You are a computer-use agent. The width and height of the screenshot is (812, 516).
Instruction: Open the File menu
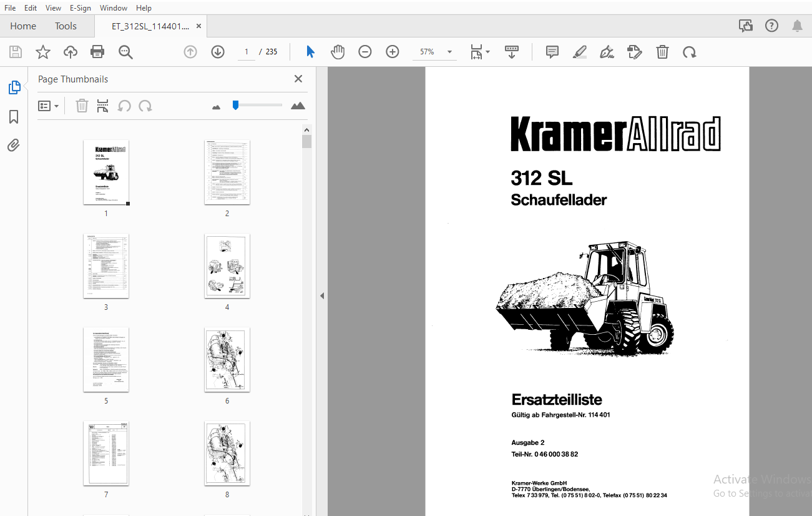10,7
